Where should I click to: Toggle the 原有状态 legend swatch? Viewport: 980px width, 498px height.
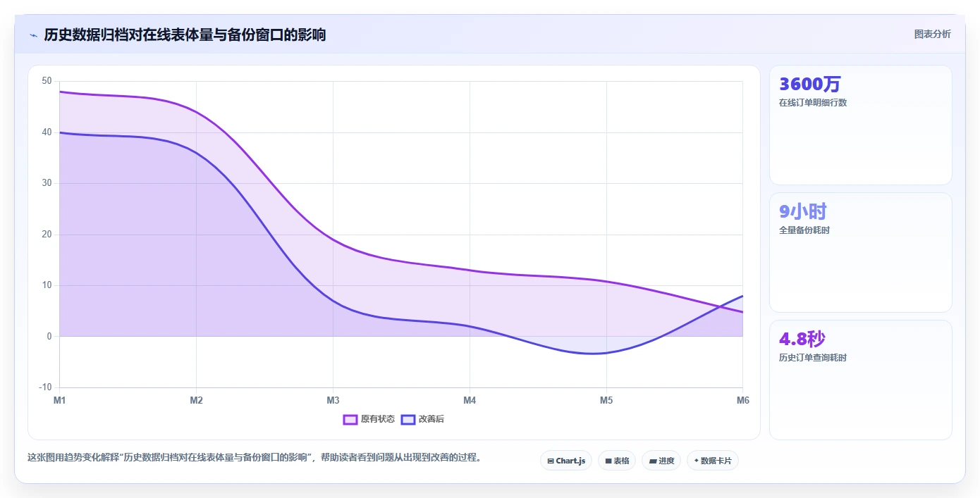(x=350, y=419)
